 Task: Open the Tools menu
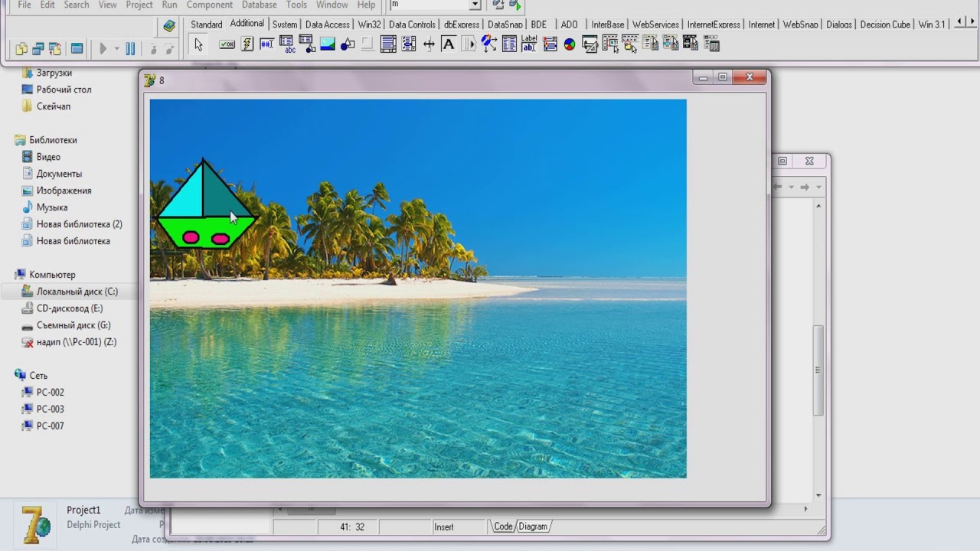296,5
